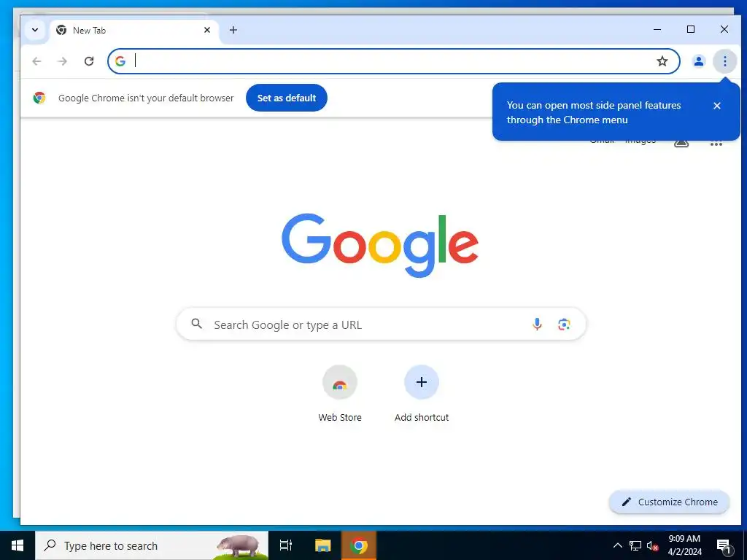
Task: Close the New Tab tab
Action: [x=207, y=30]
